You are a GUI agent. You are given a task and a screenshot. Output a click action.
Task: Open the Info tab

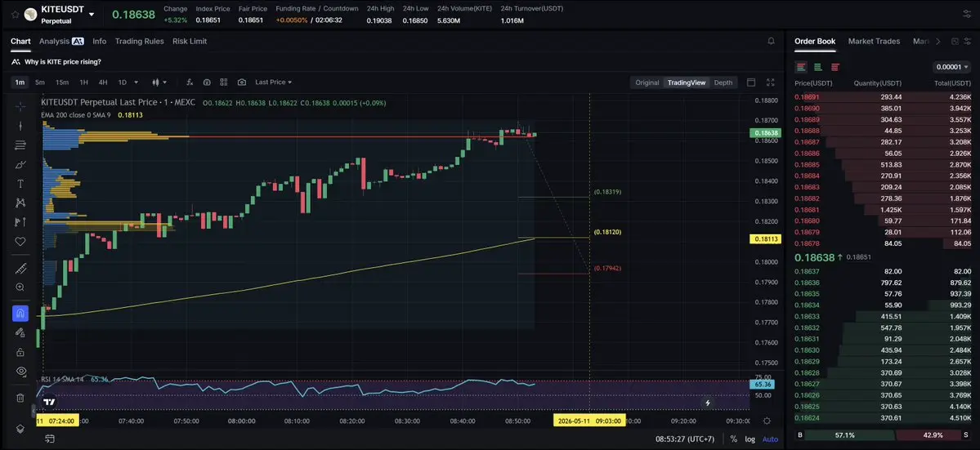pyautogui.click(x=100, y=41)
